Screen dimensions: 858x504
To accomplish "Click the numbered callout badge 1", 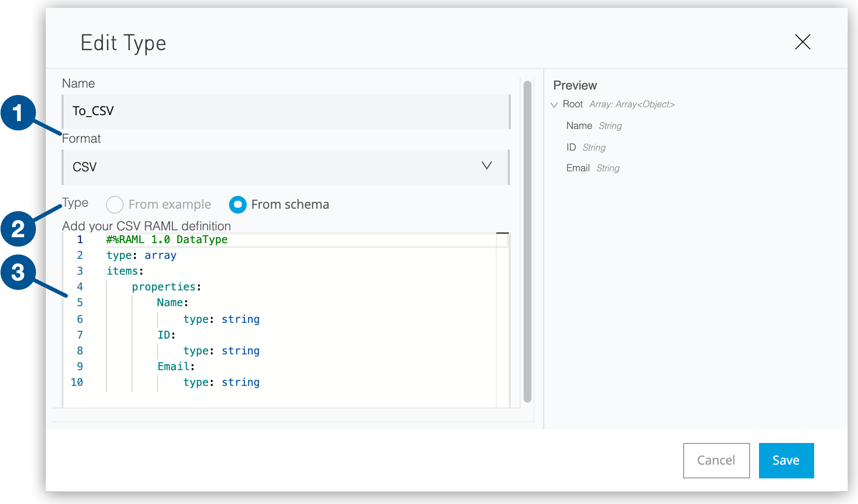I will click(x=19, y=112).
